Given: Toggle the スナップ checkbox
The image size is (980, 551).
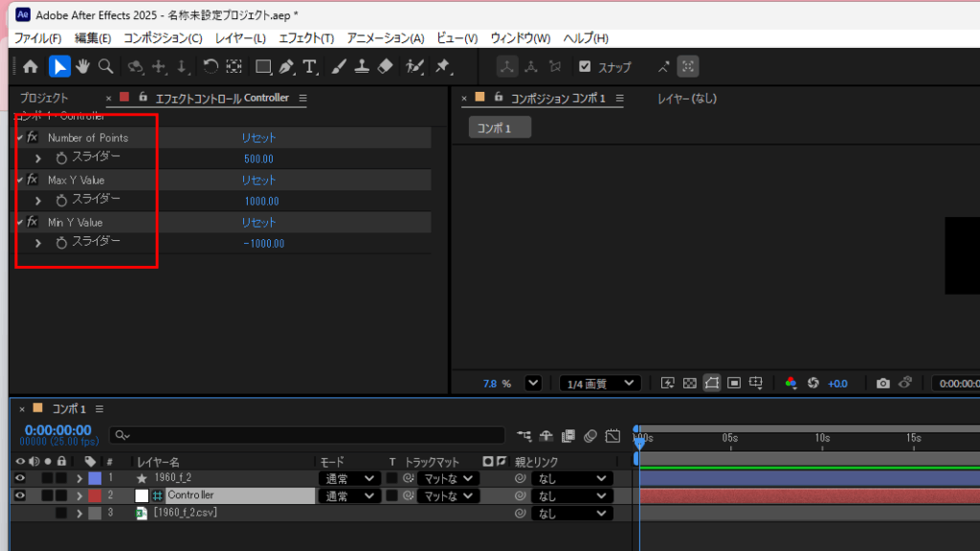Looking at the screenshot, I should pos(585,67).
